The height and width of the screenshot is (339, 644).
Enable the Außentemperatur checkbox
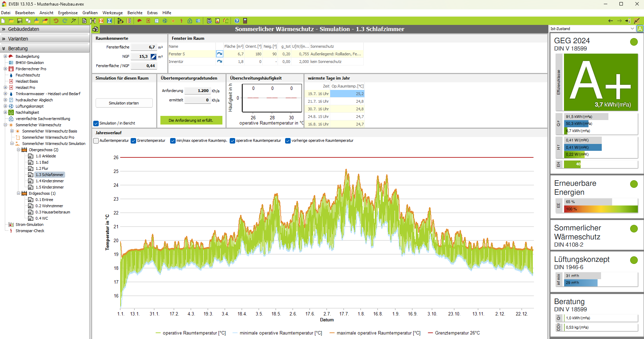click(96, 141)
